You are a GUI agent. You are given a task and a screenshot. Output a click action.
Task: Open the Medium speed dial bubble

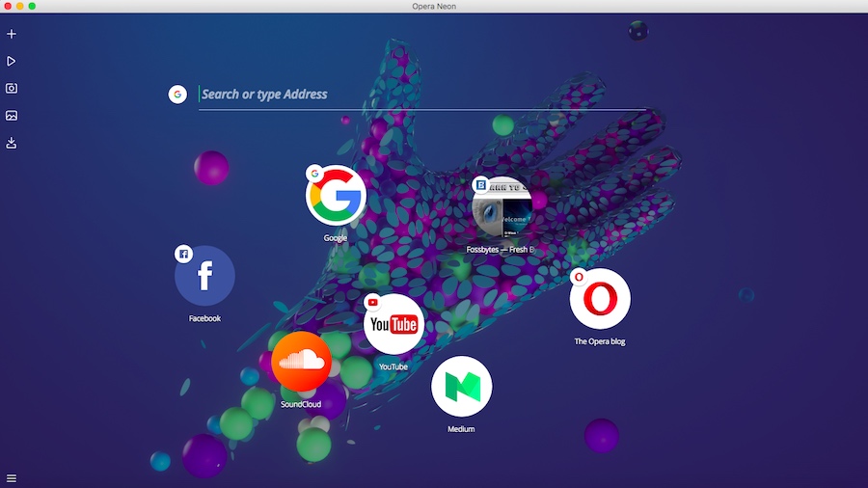point(461,386)
